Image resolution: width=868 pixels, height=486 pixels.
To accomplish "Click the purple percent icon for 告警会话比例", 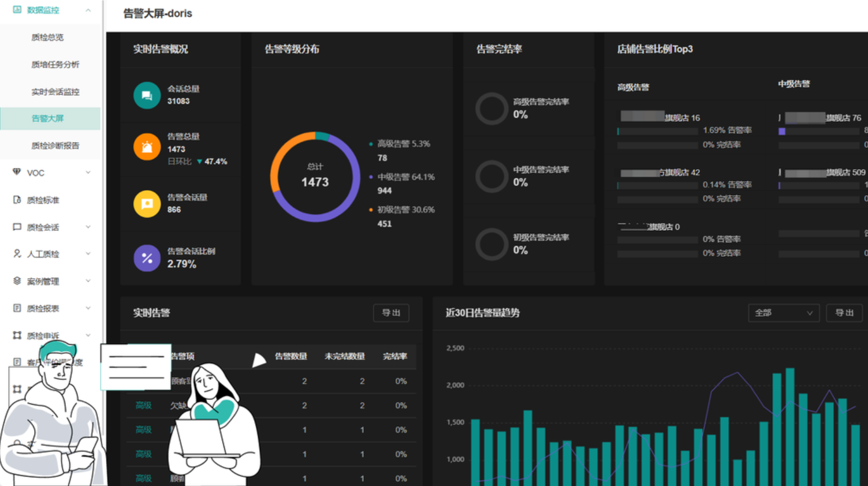I will click(147, 258).
